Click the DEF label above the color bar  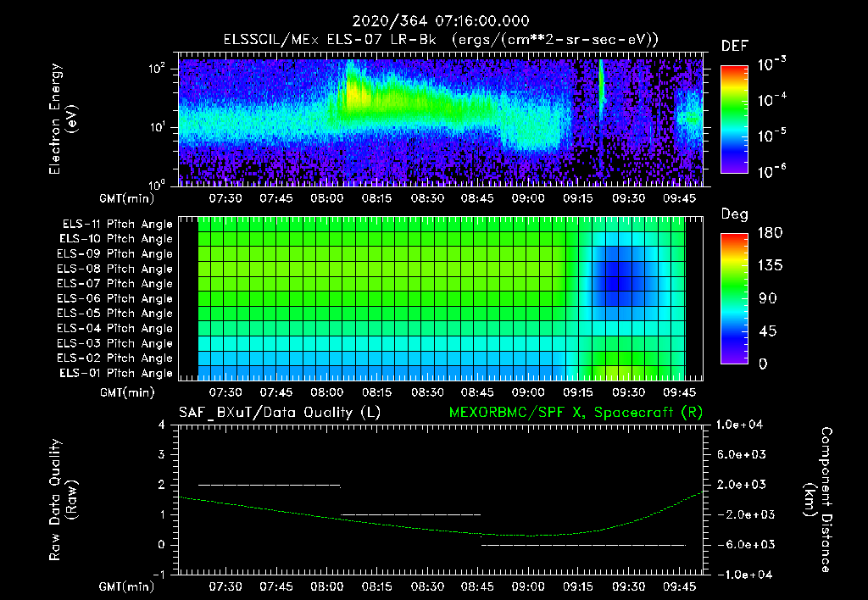(735, 46)
